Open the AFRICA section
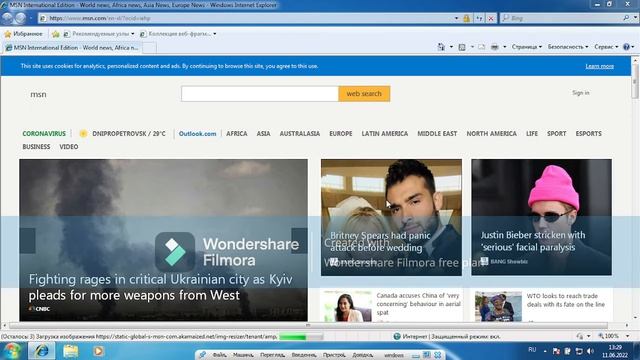Viewport: 640px width, 360px height. [x=237, y=133]
